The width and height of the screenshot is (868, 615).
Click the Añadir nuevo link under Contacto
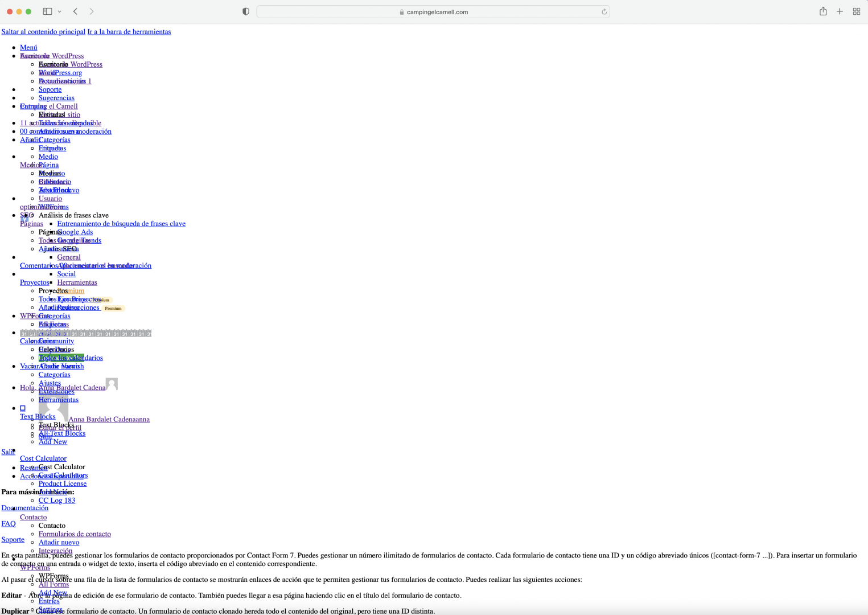59,542
